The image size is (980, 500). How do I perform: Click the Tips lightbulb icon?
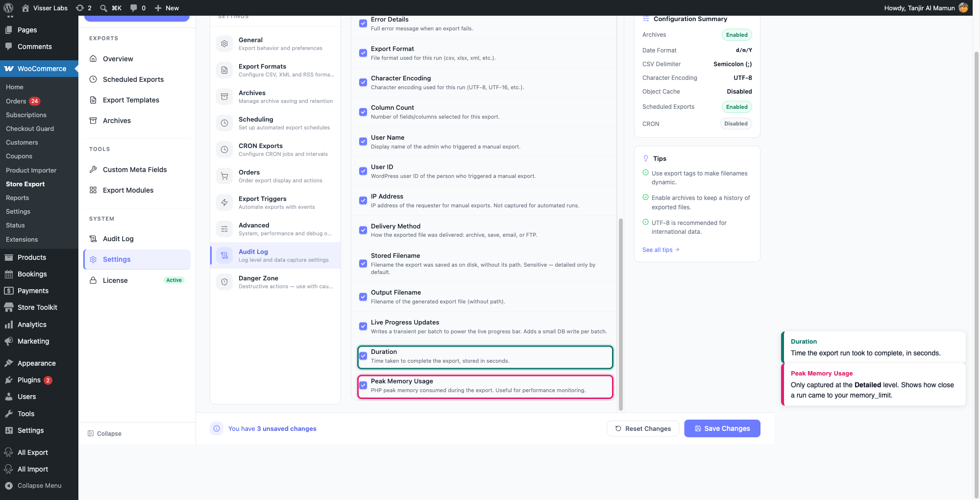(646, 158)
